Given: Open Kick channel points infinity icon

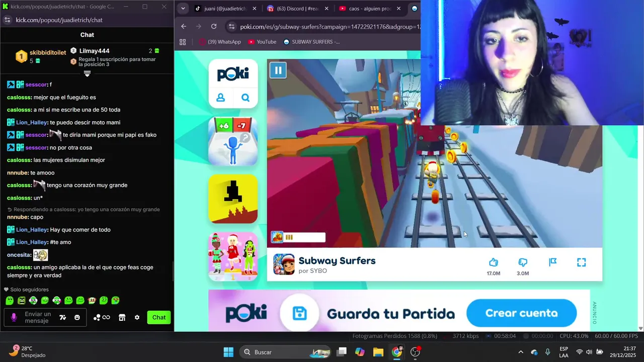Looking at the screenshot, I should point(102,317).
